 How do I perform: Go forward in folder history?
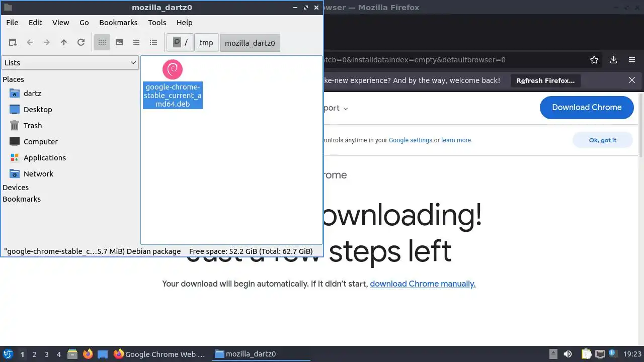coord(47,43)
